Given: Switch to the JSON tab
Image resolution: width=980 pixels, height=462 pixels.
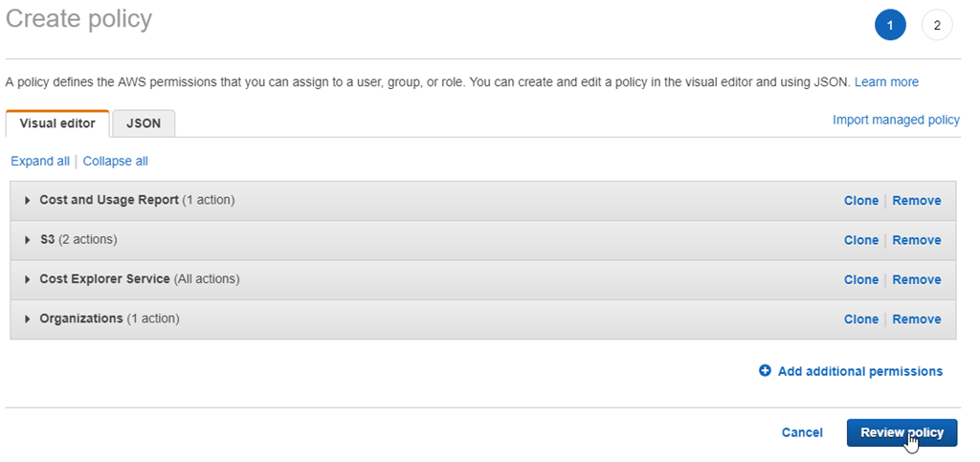Looking at the screenshot, I should 144,123.
